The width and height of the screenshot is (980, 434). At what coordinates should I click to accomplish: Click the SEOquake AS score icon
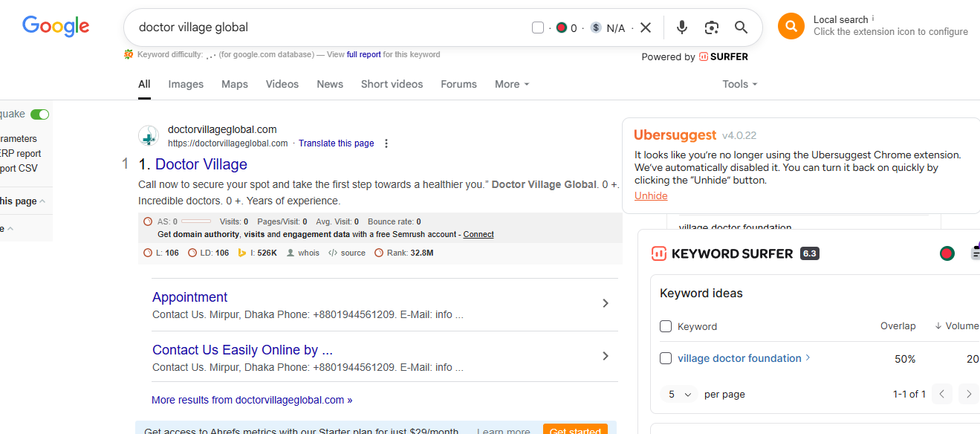147,221
